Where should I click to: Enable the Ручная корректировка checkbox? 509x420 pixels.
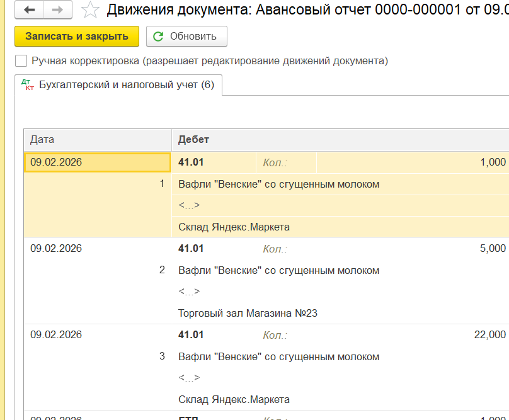[x=21, y=61]
